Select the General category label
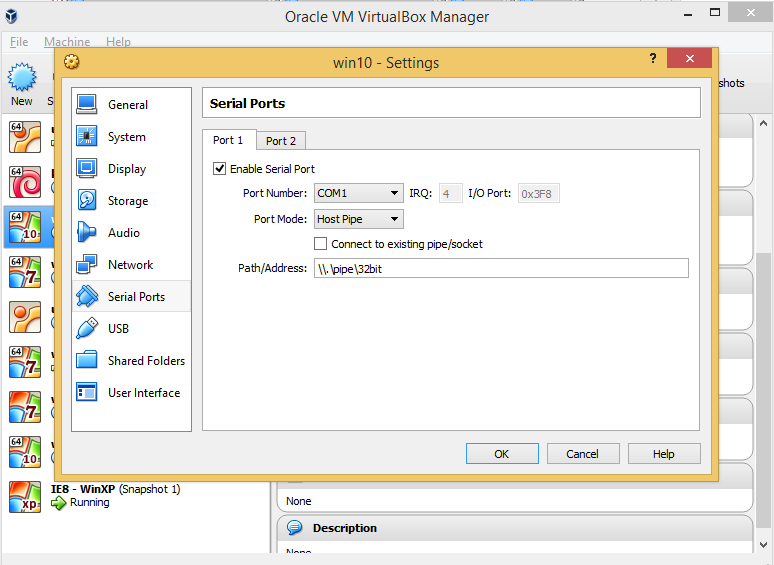 coord(128,105)
